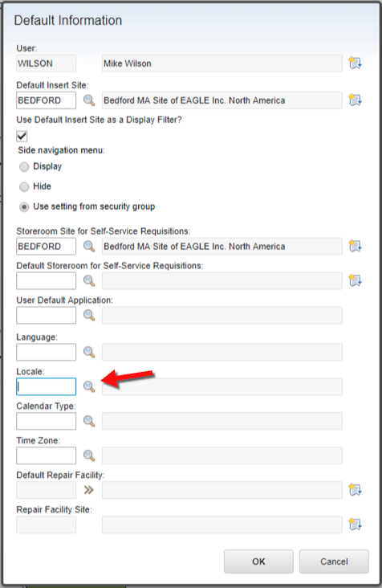Toggle Use Default Insert Site as Display Filter

pos(22,136)
